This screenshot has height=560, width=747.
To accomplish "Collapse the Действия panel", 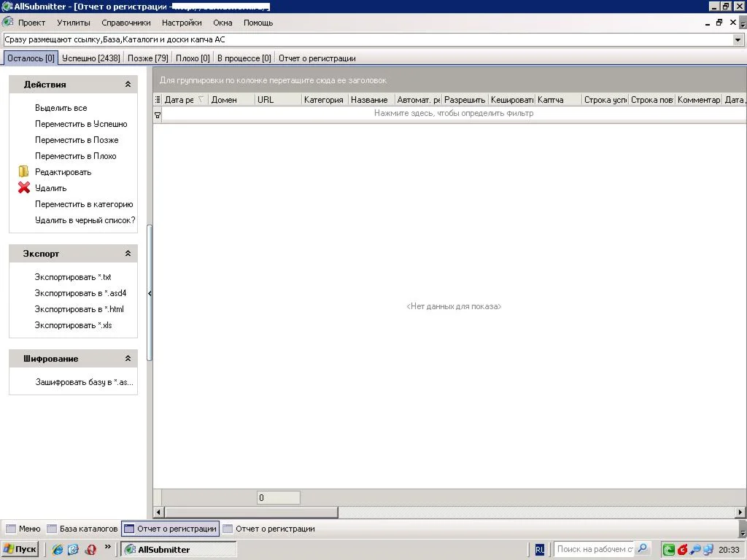I will click(x=128, y=85).
